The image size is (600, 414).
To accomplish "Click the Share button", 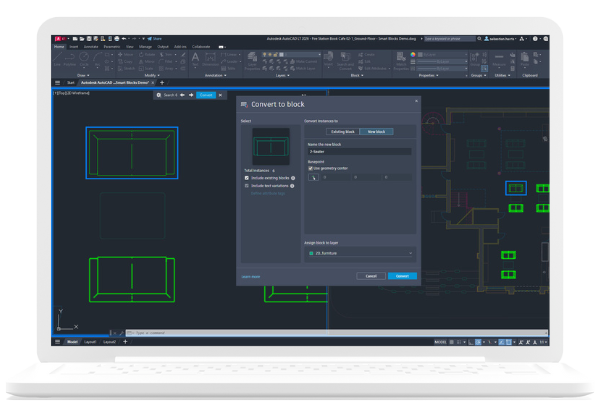I will coord(155,39).
